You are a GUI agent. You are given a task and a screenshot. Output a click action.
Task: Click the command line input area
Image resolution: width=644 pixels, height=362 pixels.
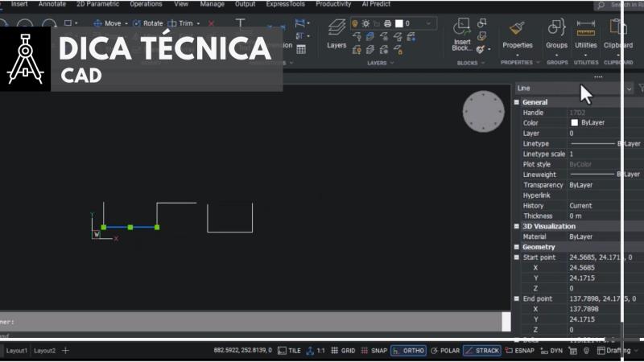[x=250, y=322]
